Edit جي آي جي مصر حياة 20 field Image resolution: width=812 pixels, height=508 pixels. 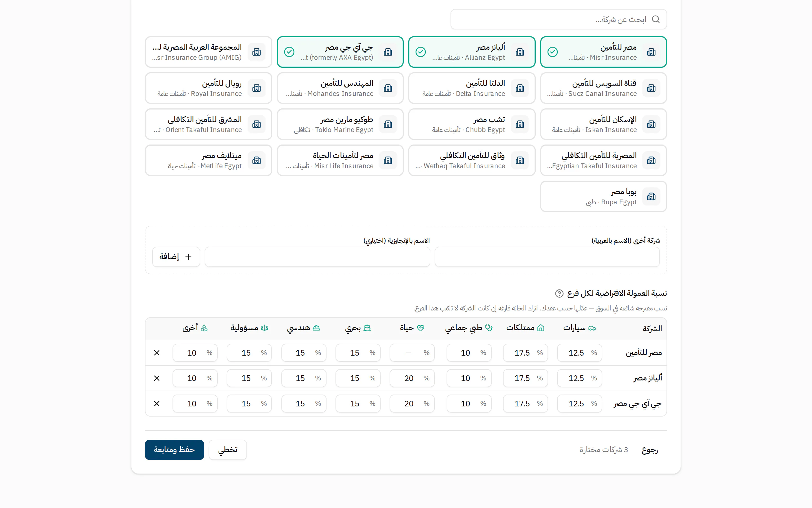412,404
